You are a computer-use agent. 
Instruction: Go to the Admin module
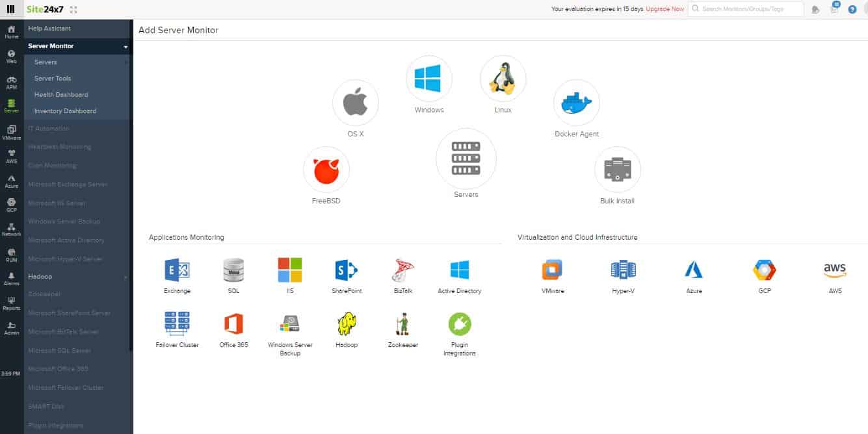pyautogui.click(x=11, y=328)
